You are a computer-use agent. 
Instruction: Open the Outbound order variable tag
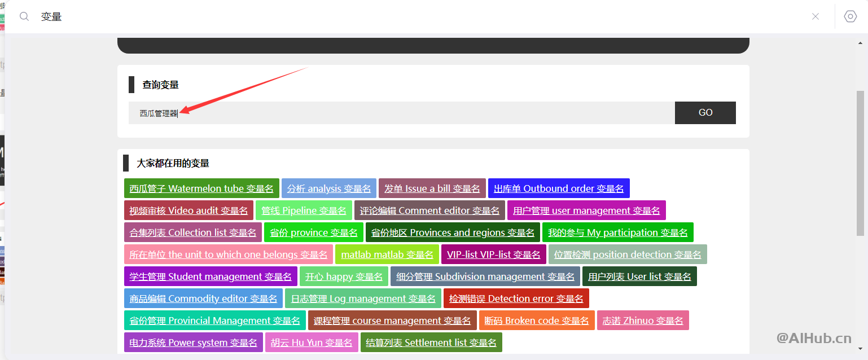click(x=559, y=188)
